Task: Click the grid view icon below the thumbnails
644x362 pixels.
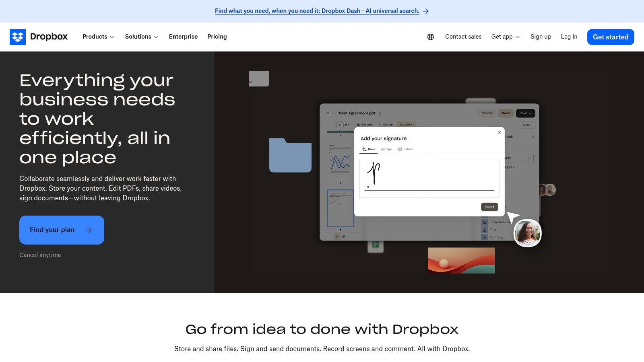Action: coord(344,237)
